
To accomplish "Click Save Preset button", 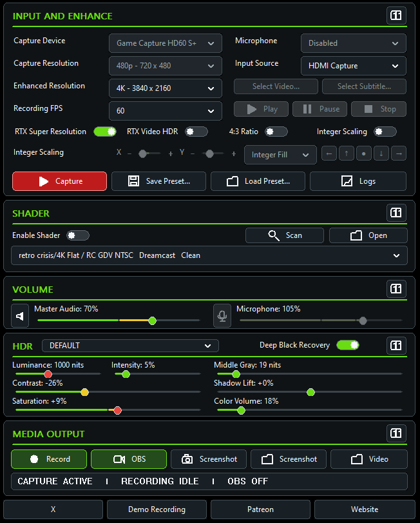I will point(158,181).
